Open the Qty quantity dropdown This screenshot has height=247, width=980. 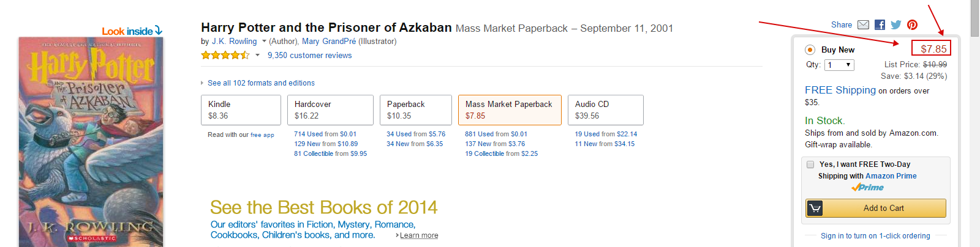pyautogui.click(x=839, y=65)
